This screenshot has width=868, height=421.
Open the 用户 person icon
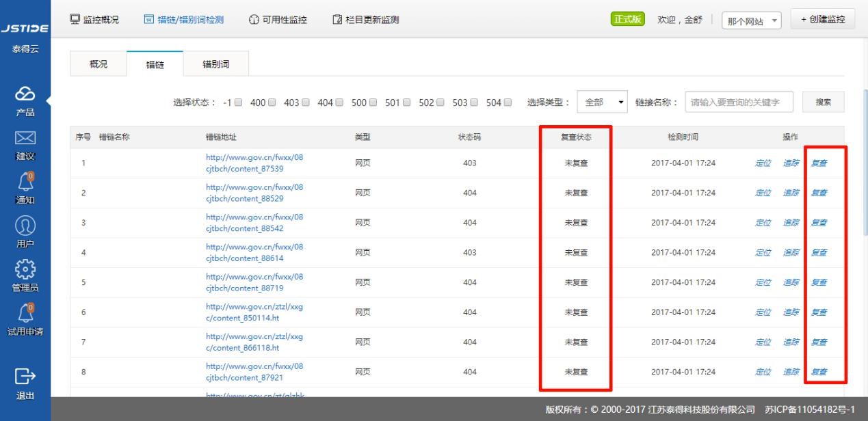click(x=25, y=227)
